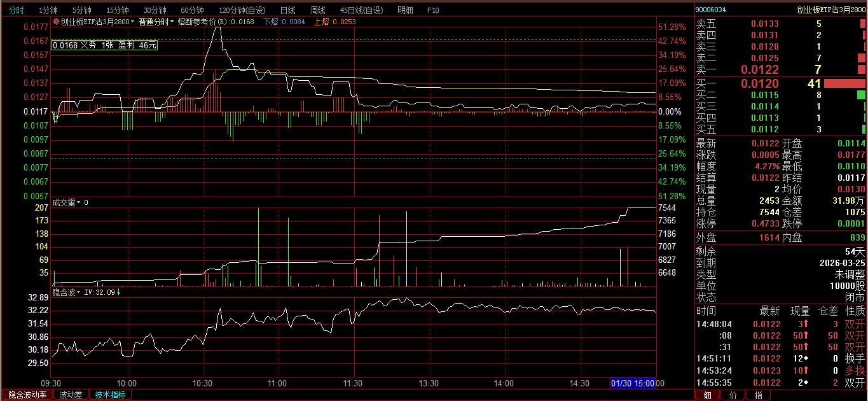Click the red bar beside 卖一 volume
Image resolution: width=868 pixels, height=401 pixels.
tap(860, 69)
